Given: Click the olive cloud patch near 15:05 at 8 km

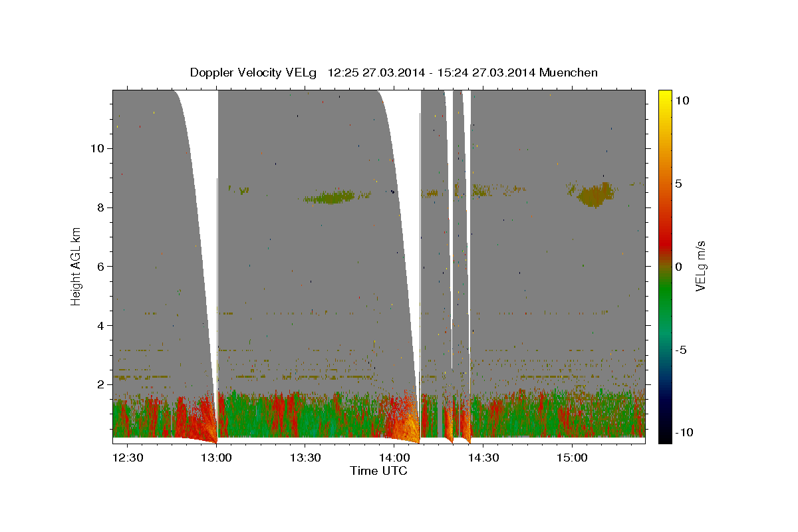Looking at the screenshot, I should [x=594, y=195].
